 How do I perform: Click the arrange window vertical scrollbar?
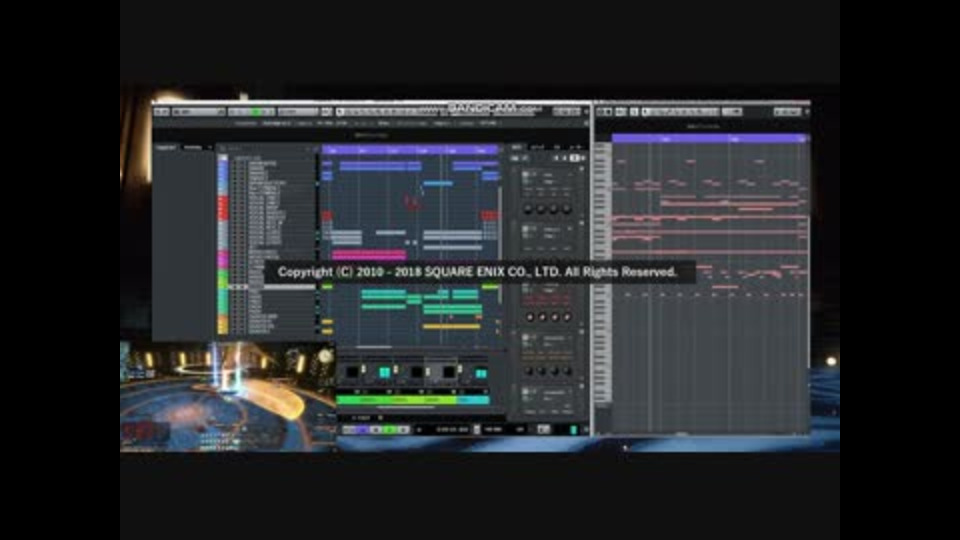tap(500, 245)
